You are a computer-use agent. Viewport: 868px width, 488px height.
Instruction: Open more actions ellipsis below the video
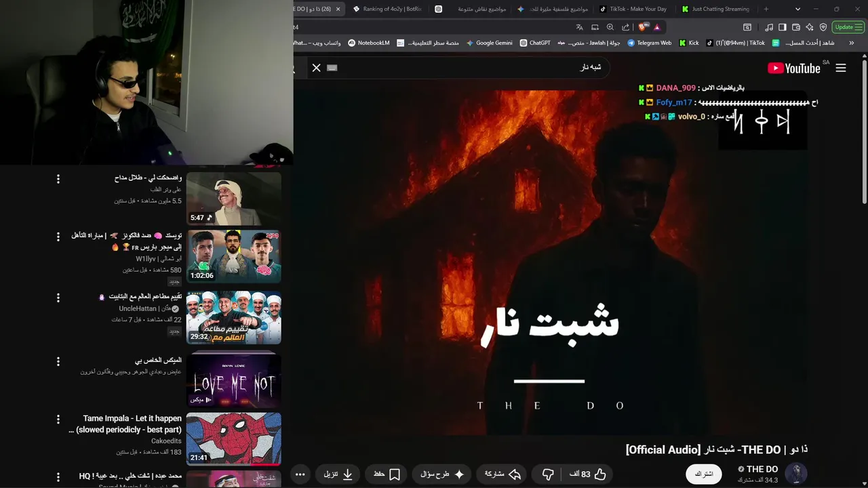coord(300,474)
